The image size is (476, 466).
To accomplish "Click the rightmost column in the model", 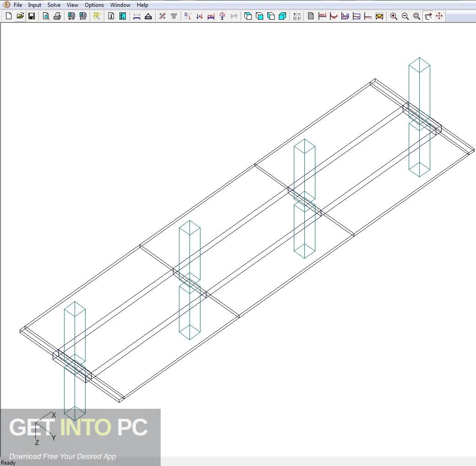I will tap(419, 117).
